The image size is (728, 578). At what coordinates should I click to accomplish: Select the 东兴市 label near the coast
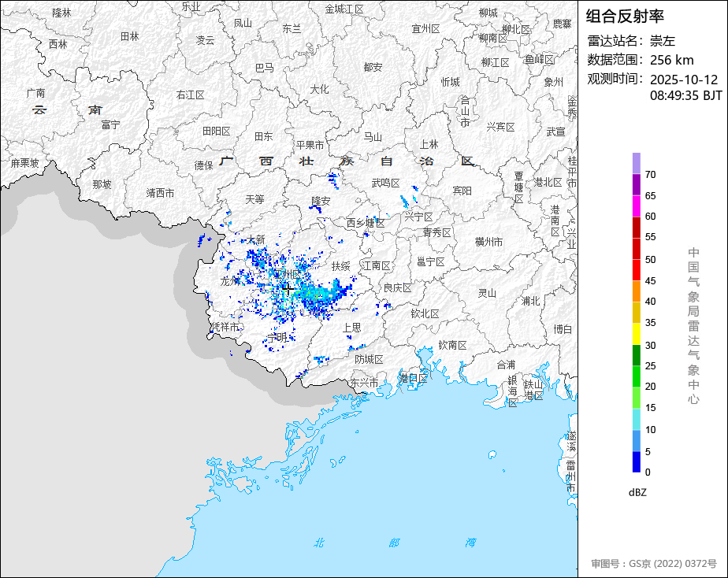click(x=364, y=383)
